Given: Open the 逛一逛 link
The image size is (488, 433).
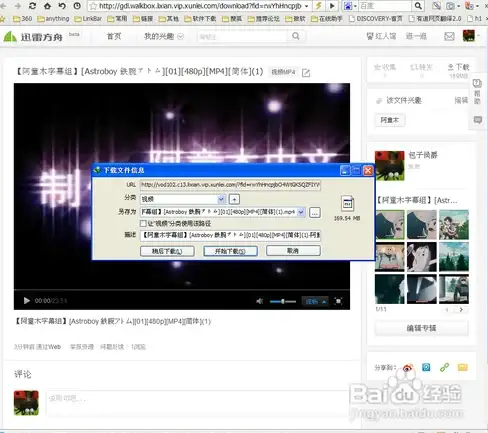Looking at the screenshot, I should [x=416, y=36].
